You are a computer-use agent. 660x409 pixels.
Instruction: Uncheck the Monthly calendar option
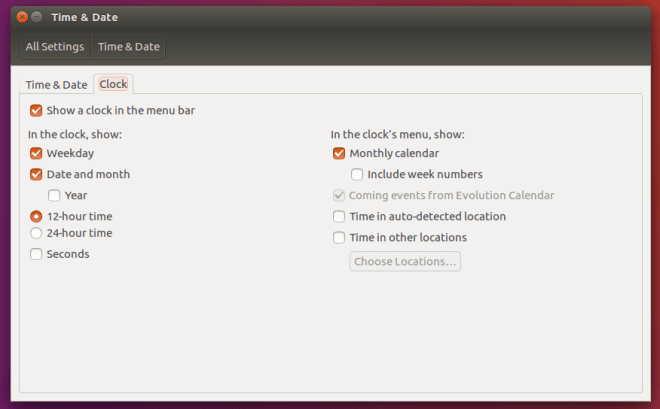[x=340, y=153]
